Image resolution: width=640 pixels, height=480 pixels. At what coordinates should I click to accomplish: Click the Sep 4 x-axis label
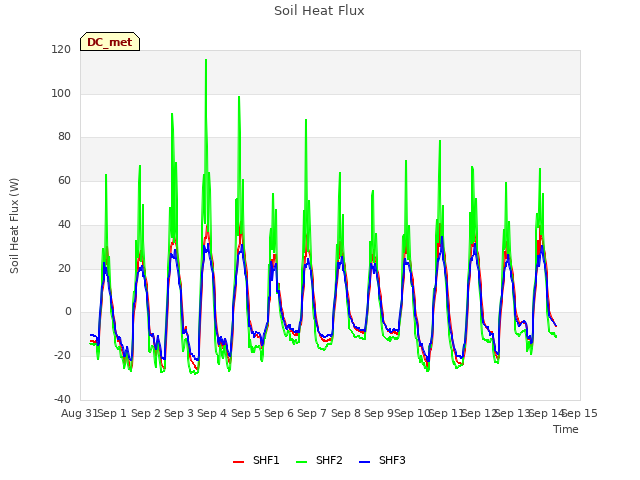[x=212, y=413]
